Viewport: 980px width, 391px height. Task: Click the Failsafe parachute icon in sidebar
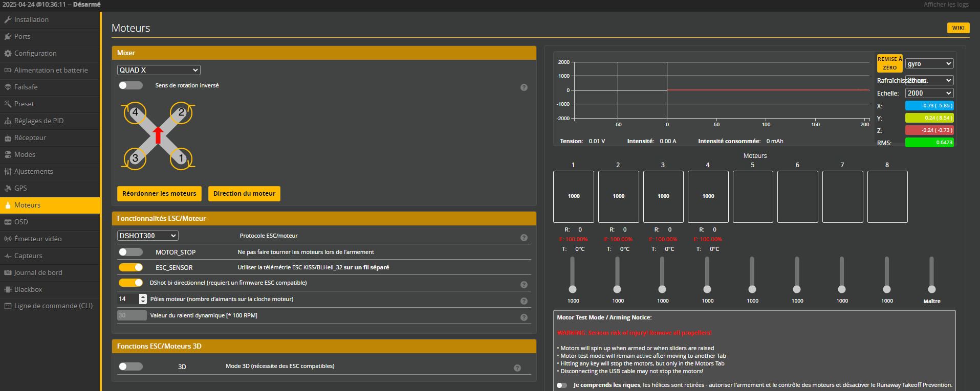click(x=8, y=87)
